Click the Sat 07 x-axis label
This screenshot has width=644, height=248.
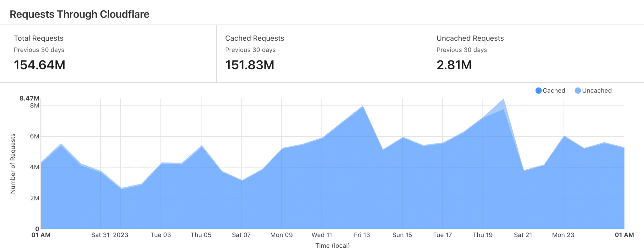[x=241, y=235]
